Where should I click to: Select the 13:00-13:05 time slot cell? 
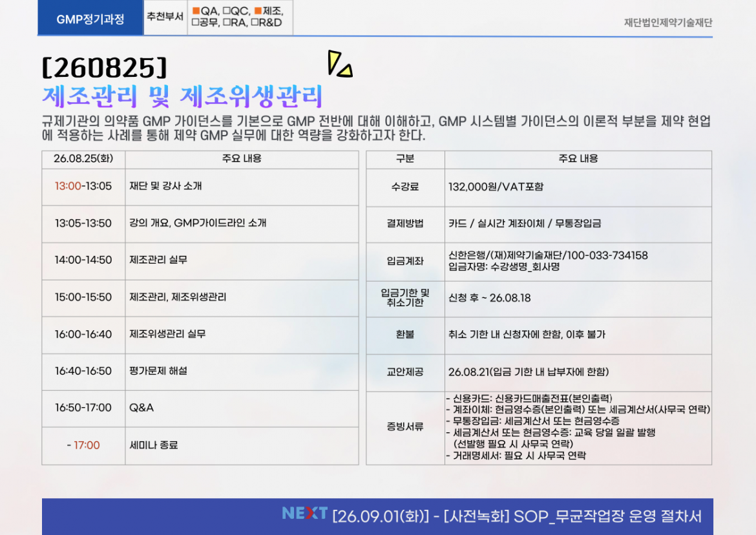[83, 186]
